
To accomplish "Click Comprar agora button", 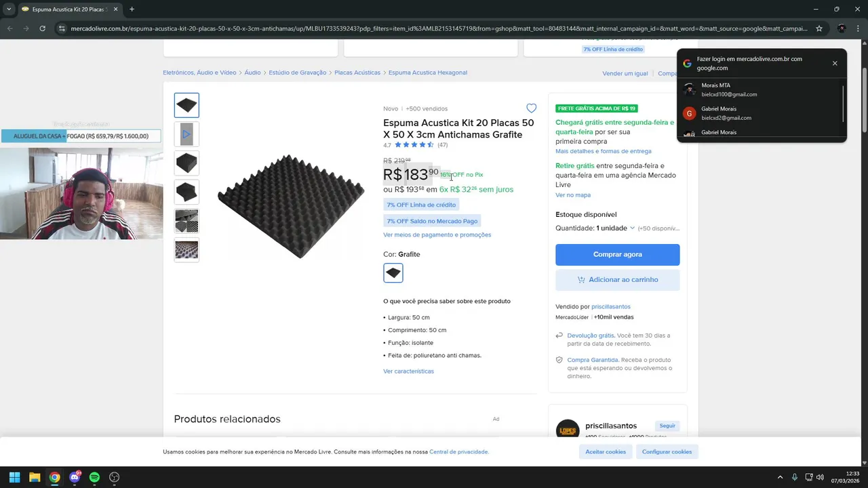I will coord(617,254).
